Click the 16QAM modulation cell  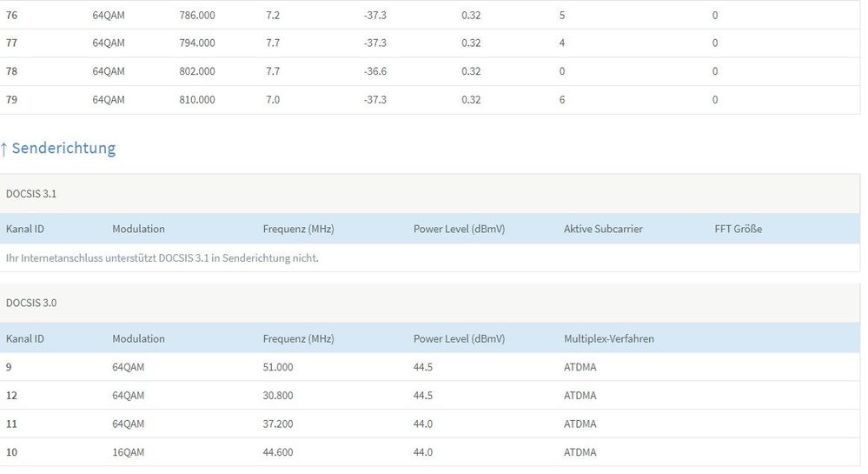tap(129, 452)
